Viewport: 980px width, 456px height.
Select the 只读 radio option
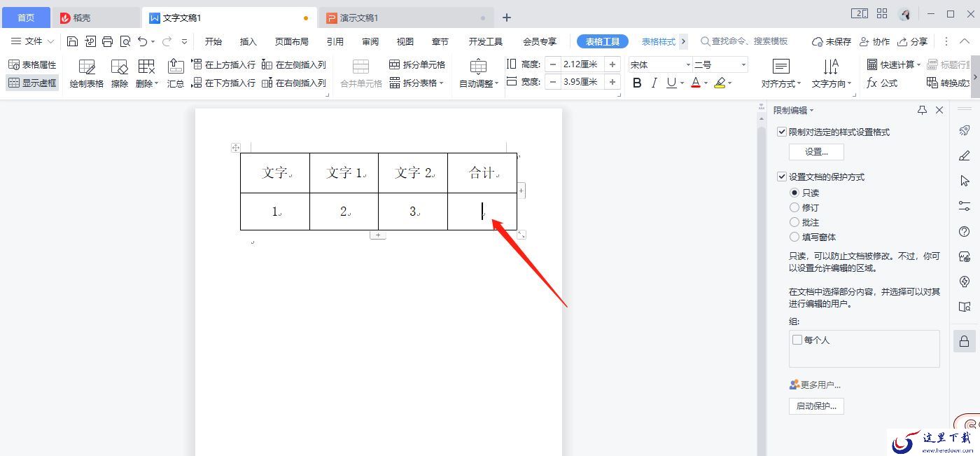[x=794, y=193]
